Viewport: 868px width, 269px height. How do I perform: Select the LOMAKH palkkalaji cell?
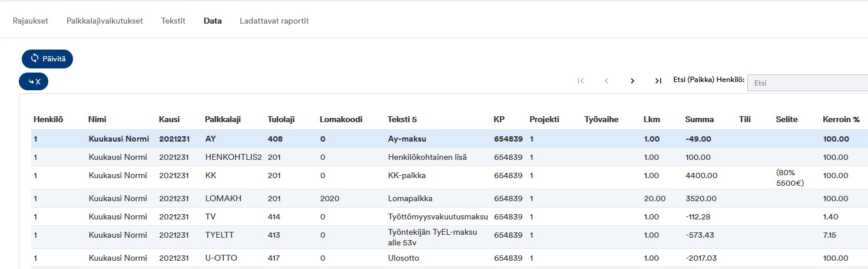223,198
